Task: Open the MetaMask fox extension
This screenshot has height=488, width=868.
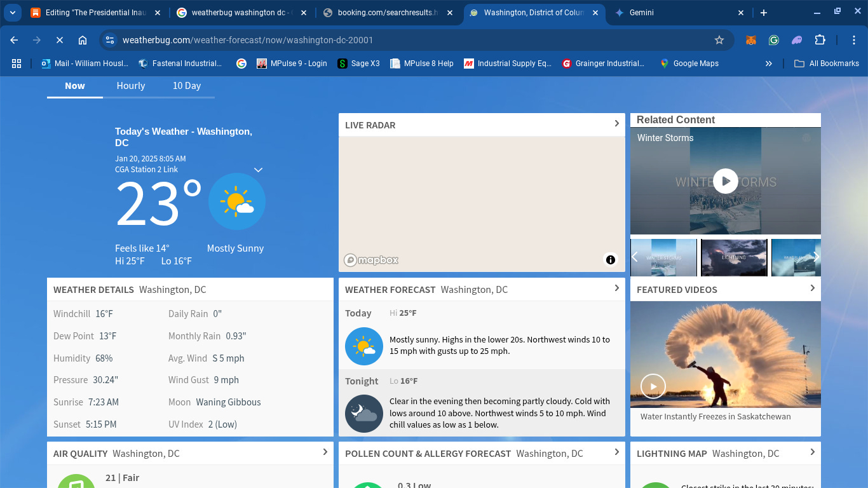Action: coord(750,40)
